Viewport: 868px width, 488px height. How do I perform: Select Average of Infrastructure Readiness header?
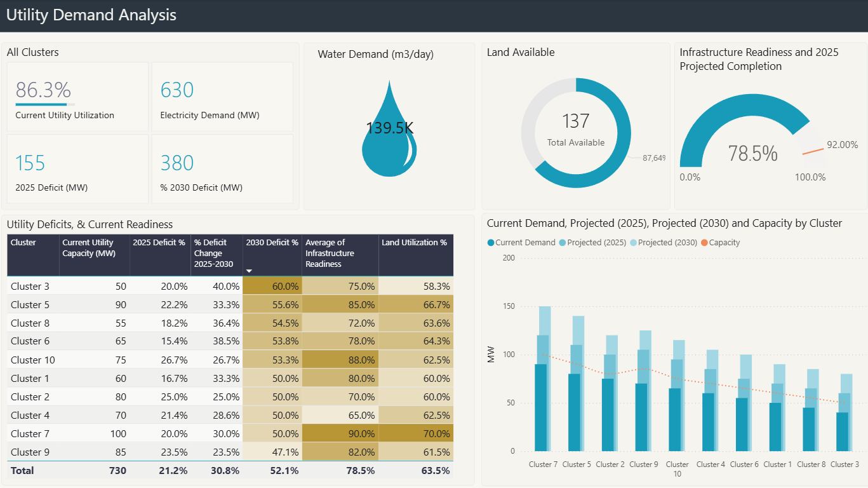pos(329,253)
